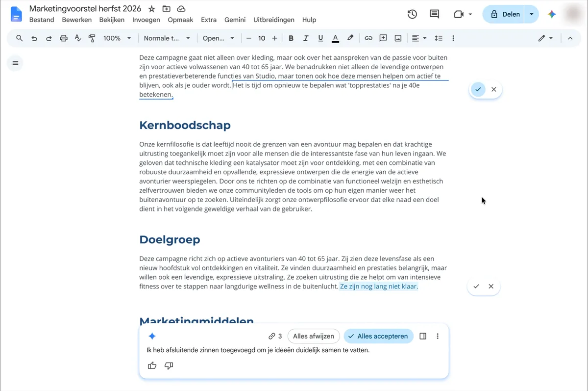Expand the video meeting dropdown arrow

(470, 14)
